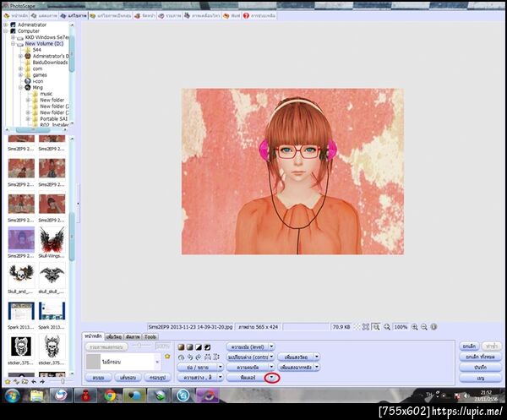
Task: Apply the grayscale effect icon
Action: coord(190,347)
